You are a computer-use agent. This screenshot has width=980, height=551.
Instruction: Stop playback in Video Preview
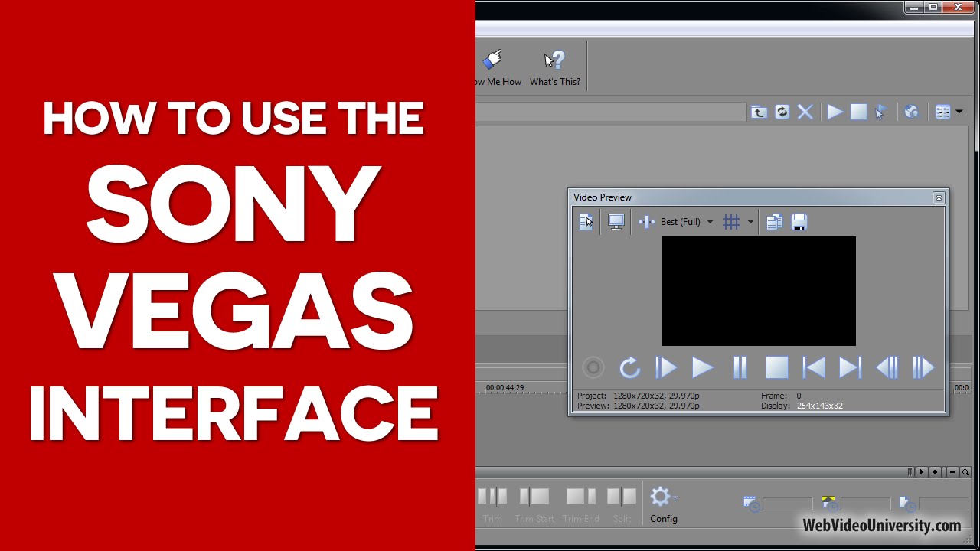pyautogui.click(x=776, y=368)
